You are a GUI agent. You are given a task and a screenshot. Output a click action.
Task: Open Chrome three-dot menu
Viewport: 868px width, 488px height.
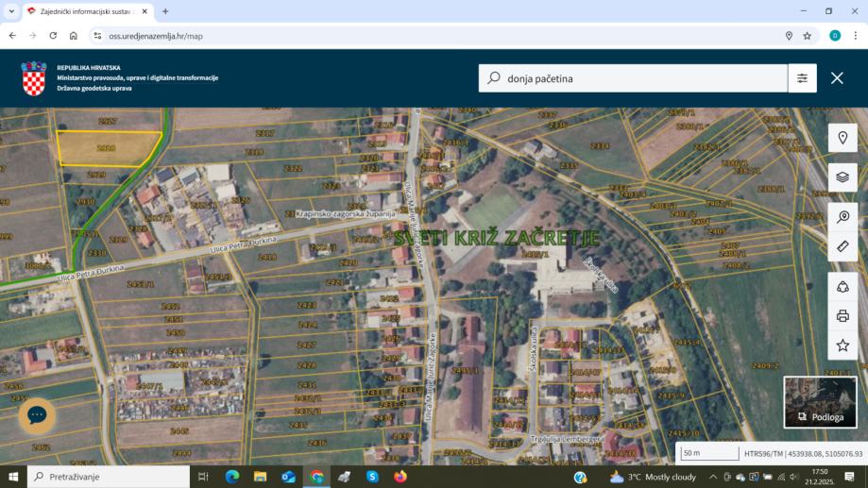(x=856, y=36)
